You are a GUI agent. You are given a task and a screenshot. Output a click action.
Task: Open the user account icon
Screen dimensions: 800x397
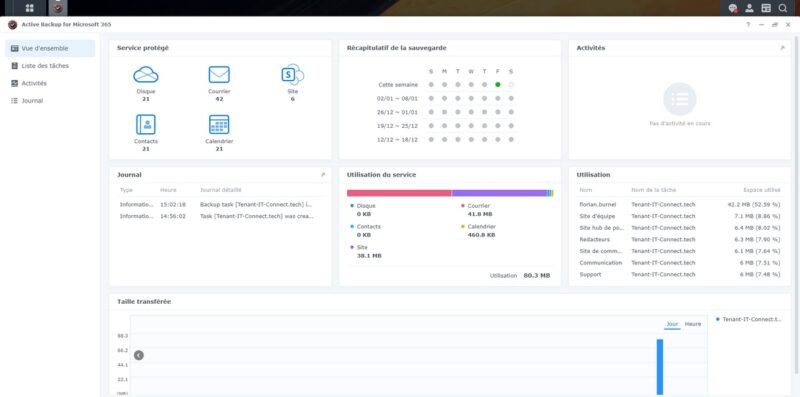[x=749, y=8]
